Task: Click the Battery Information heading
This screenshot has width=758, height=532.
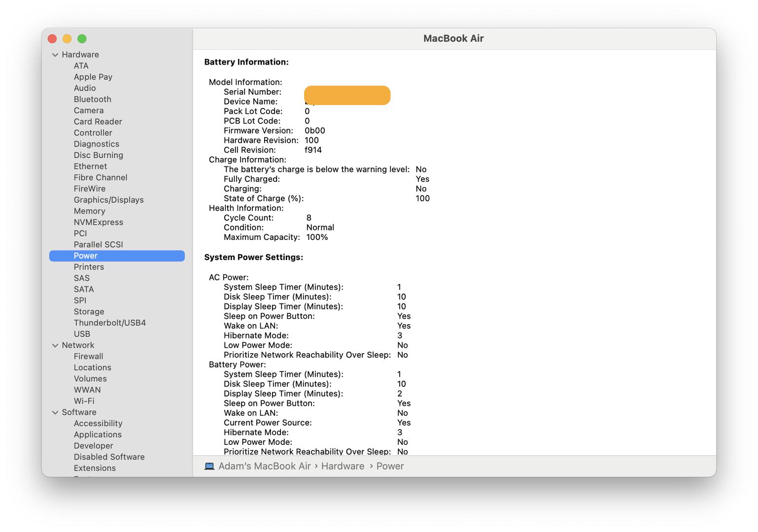Action: [246, 62]
